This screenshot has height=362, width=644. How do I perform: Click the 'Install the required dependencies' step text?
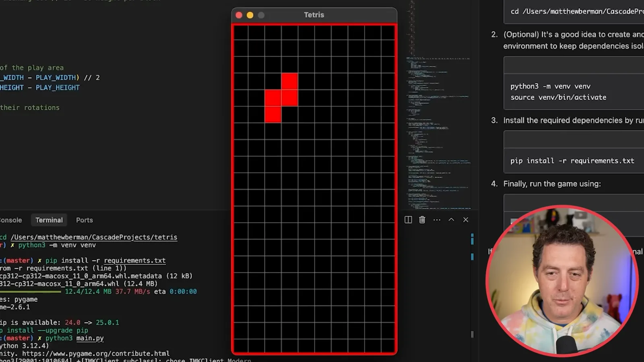[573, 120]
